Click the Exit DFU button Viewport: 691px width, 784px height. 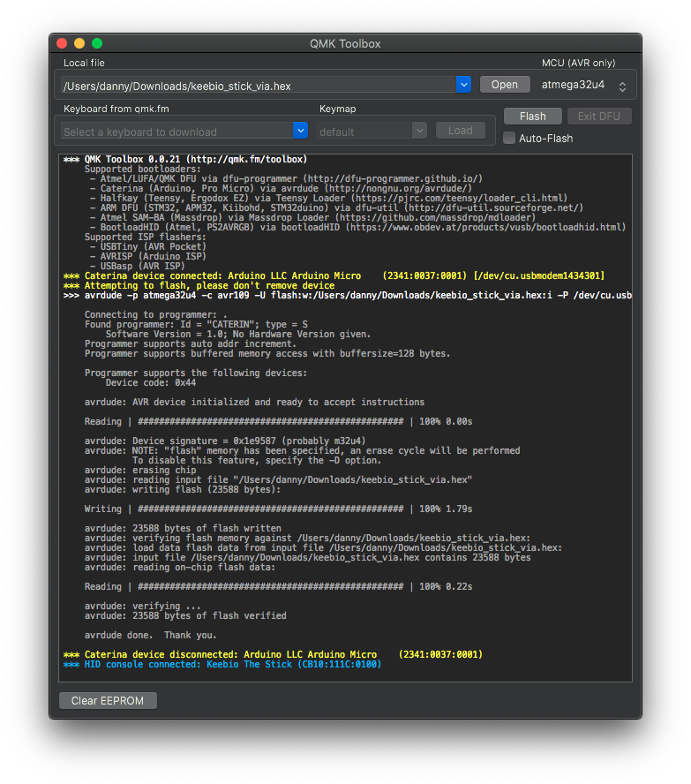coord(598,117)
